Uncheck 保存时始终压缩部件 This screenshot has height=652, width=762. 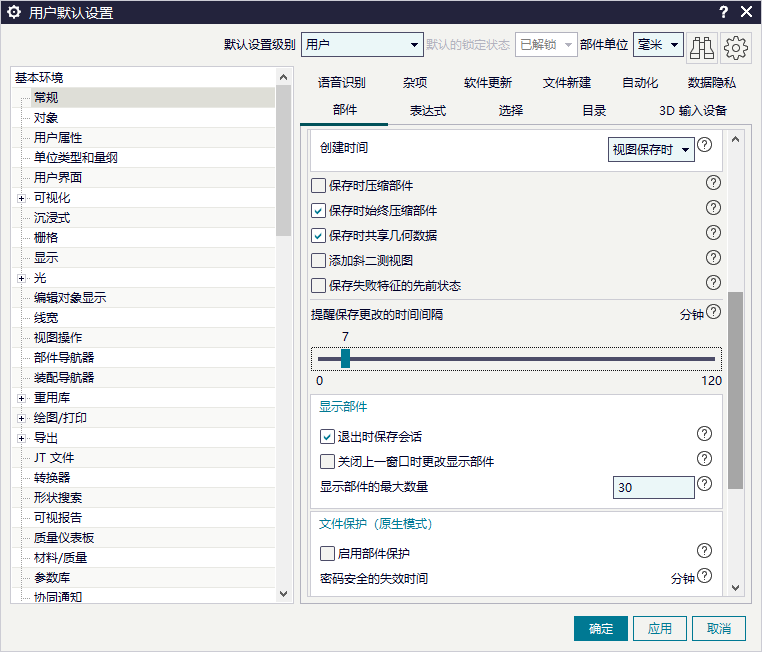pos(318,210)
